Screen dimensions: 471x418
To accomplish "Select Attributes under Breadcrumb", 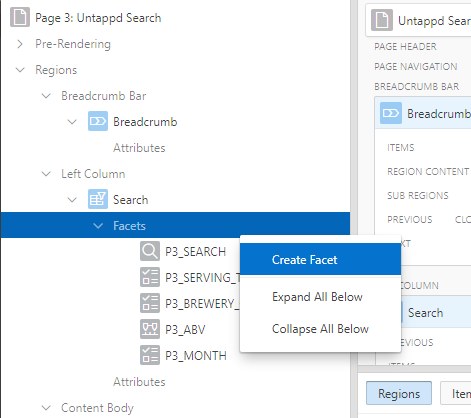I will tap(139, 148).
